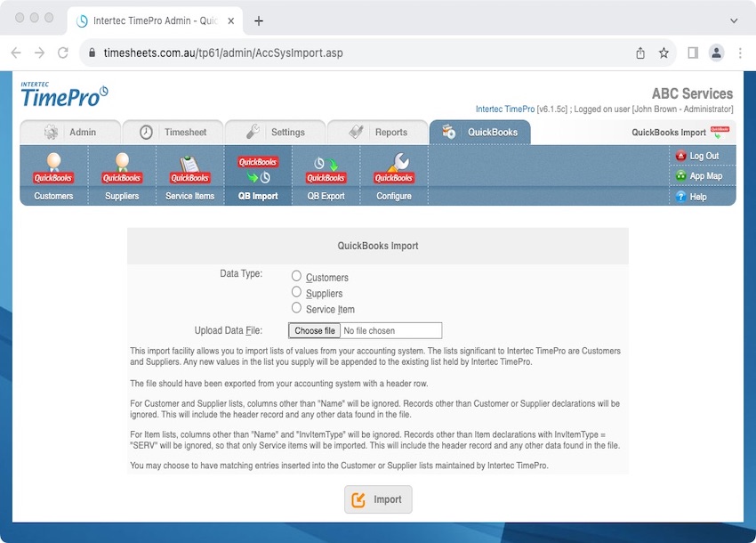Screen dimensions: 756x543
Task: Open the QuickBooks Suppliers icon
Action: pos(122,168)
